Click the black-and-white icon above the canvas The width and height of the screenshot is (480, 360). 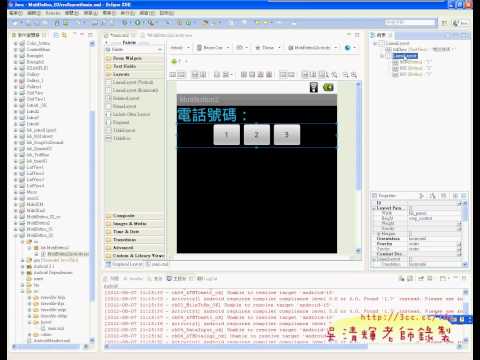point(314,87)
